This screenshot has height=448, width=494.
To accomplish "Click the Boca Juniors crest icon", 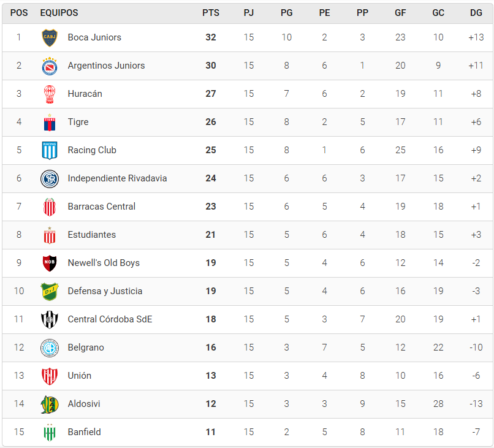I will [x=50, y=37].
